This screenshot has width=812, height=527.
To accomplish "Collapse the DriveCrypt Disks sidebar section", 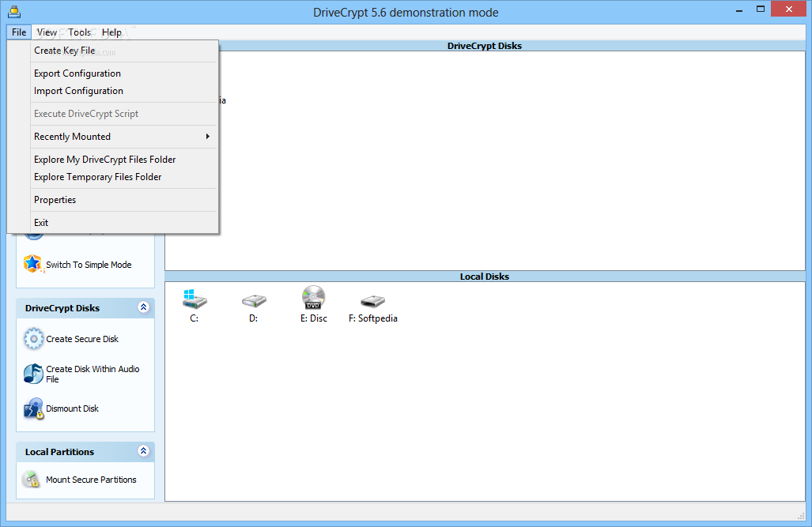I will point(143,307).
